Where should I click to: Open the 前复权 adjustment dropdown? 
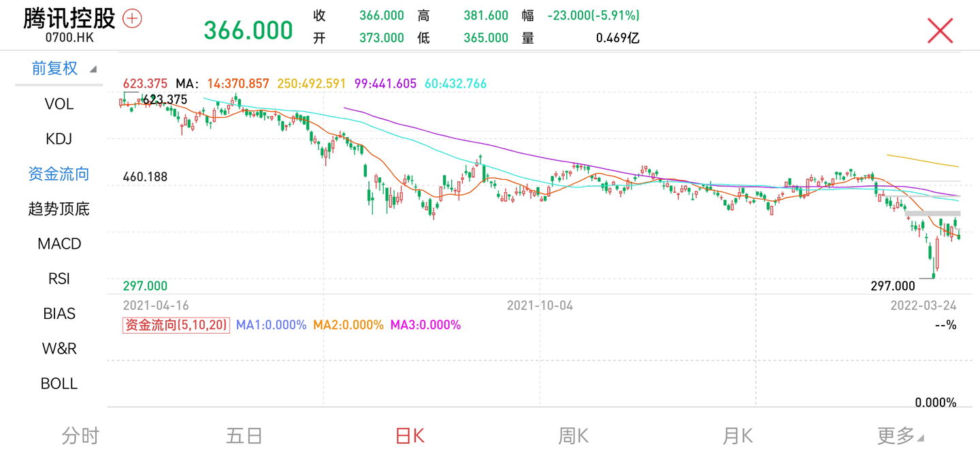coord(53,68)
